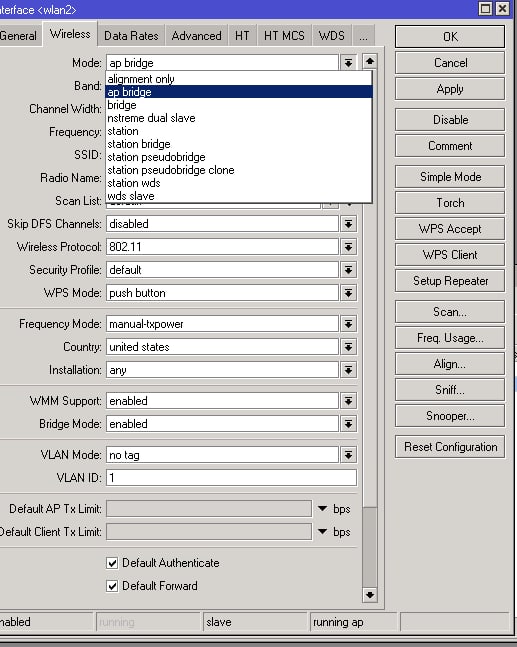Select plain 'bridge' mode option

tap(239, 105)
